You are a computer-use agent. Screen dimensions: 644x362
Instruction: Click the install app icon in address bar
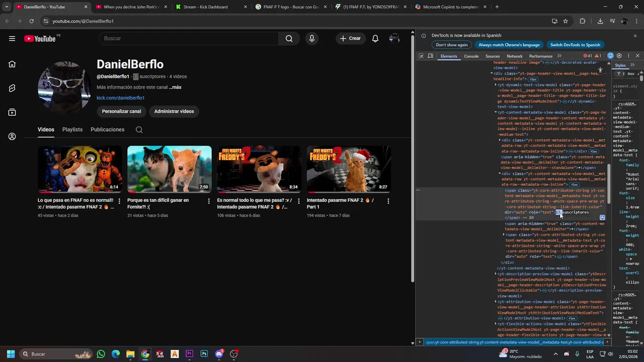tap(554, 21)
